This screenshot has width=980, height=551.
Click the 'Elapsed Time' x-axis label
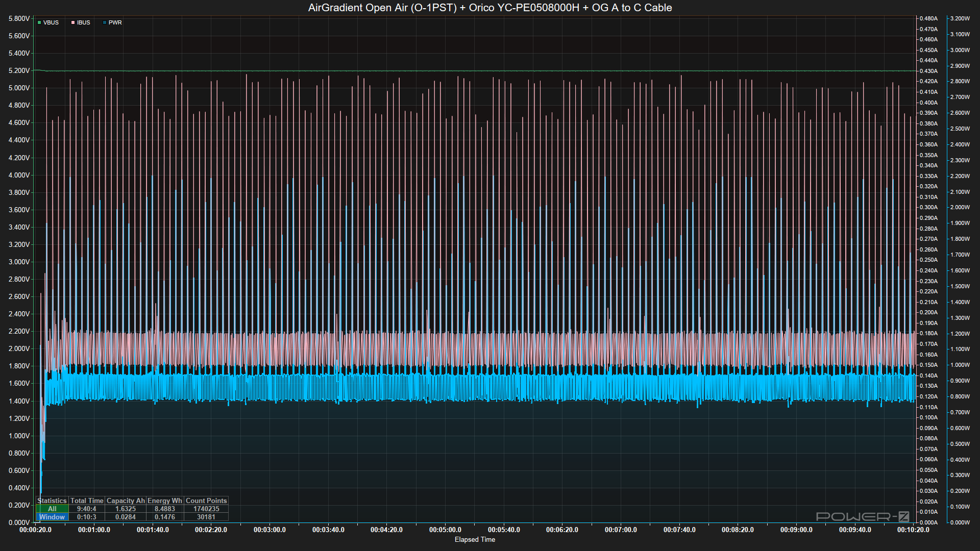475,539
